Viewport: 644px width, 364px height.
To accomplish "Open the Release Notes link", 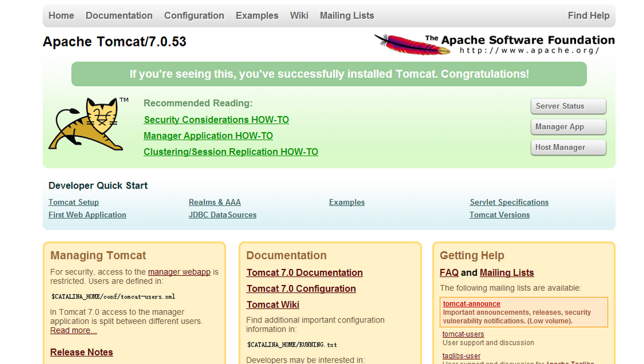I will click(x=82, y=352).
